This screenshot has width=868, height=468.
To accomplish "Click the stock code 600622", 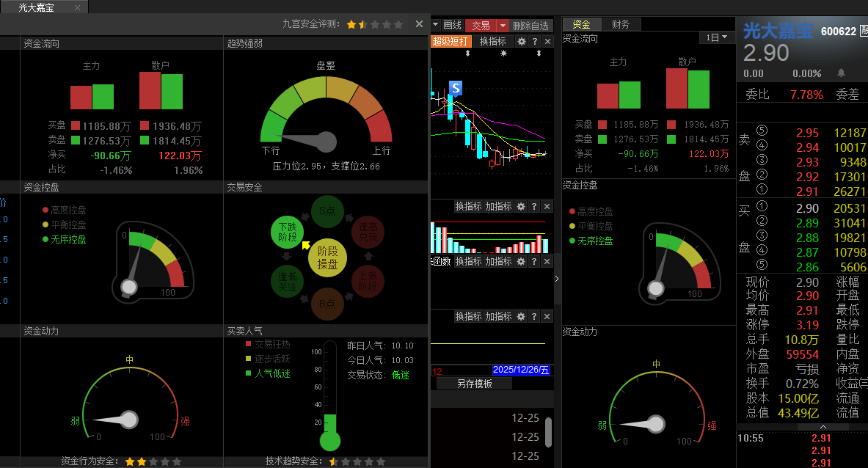I will [838, 32].
